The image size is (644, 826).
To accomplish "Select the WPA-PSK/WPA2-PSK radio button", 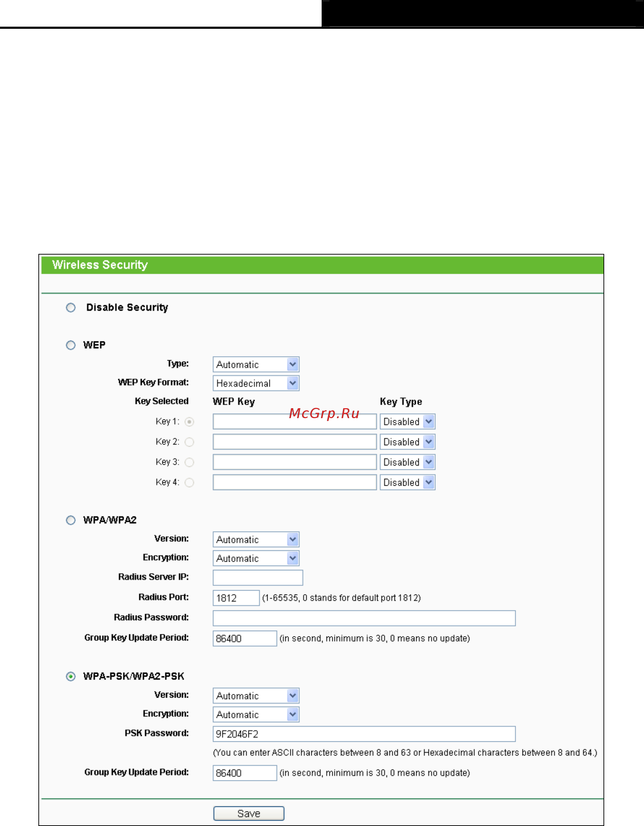I will point(71,676).
